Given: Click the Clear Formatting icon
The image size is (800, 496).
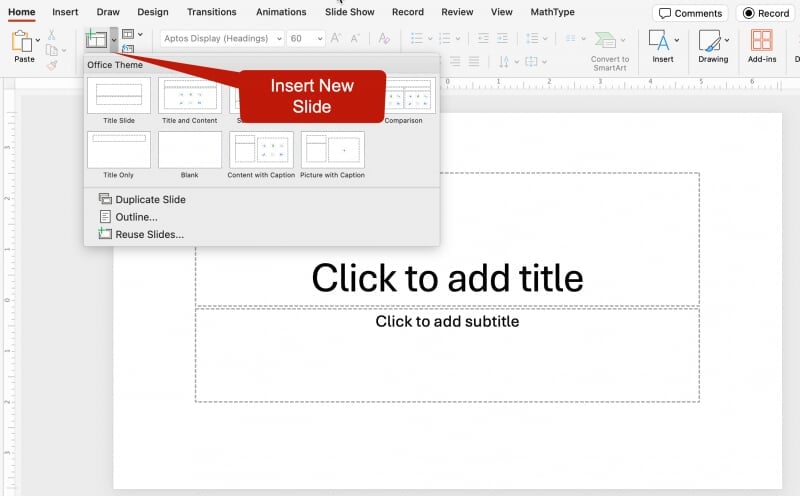Looking at the screenshot, I should 384,38.
